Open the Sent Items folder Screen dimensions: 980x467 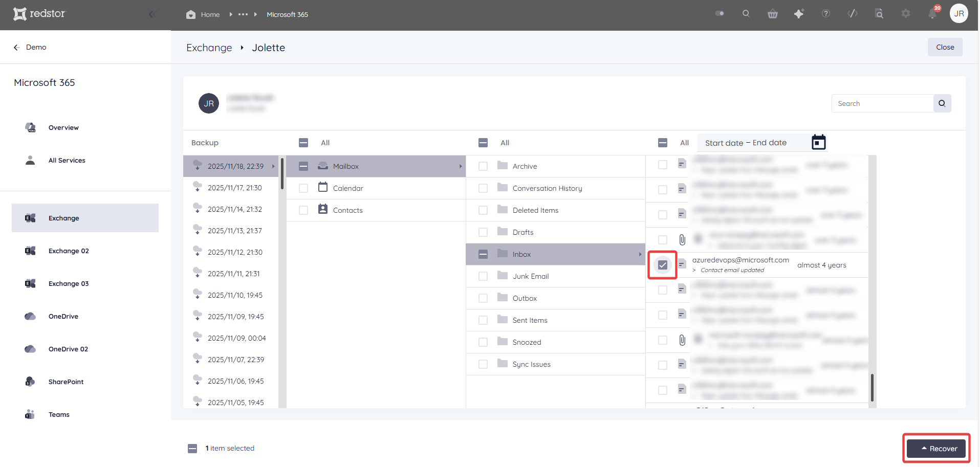tap(555, 320)
